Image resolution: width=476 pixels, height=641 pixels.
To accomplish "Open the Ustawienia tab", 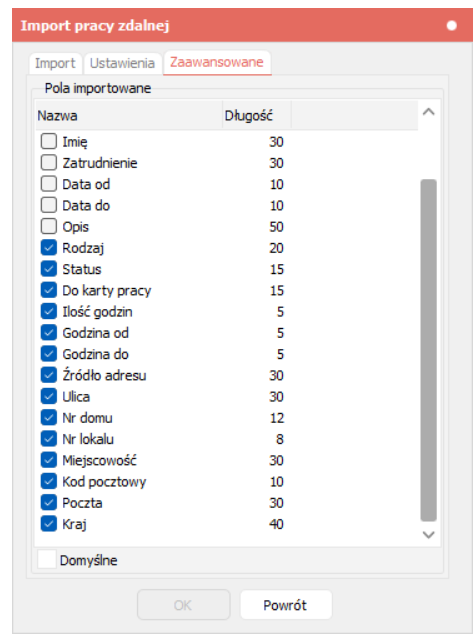I will coord(122,63).
